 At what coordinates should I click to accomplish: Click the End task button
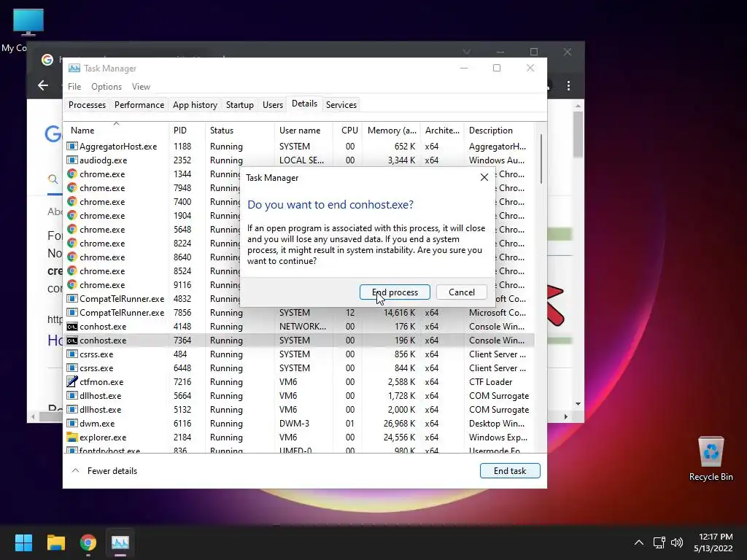[x=510, y=470]
